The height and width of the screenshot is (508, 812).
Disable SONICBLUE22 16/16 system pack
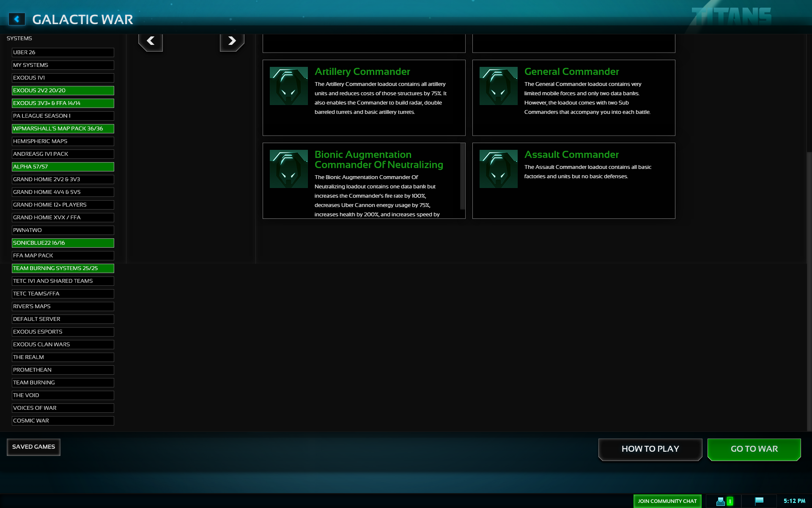63,243
